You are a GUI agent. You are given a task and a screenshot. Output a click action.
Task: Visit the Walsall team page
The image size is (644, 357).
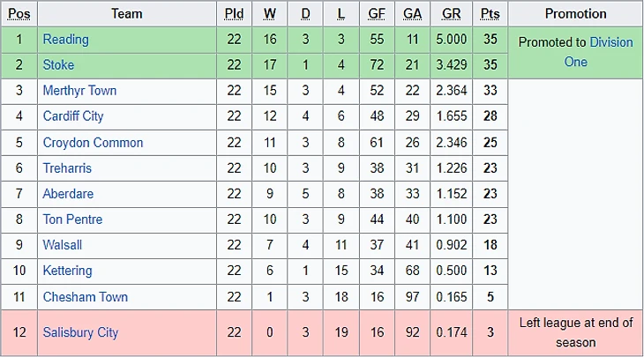[63, 245]
